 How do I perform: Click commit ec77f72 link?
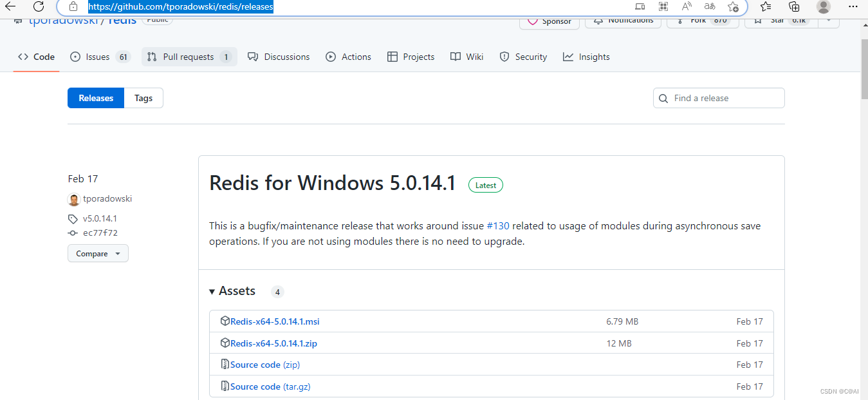click(100, 233)
